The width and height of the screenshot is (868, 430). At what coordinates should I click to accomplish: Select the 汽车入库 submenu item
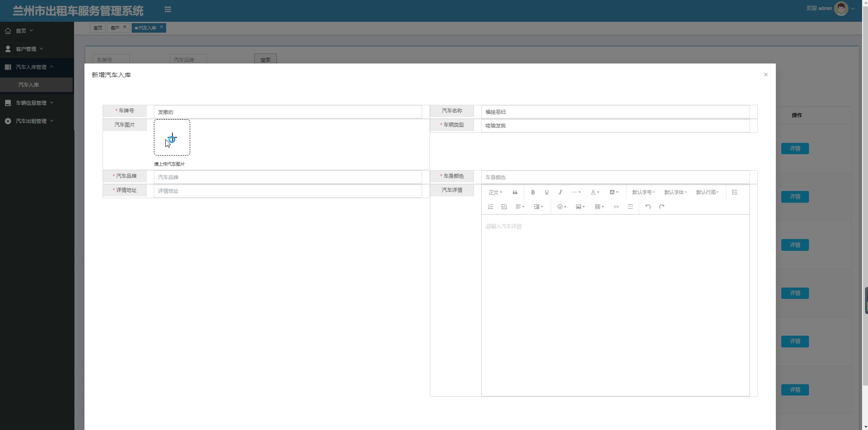(x=36, y=85)
